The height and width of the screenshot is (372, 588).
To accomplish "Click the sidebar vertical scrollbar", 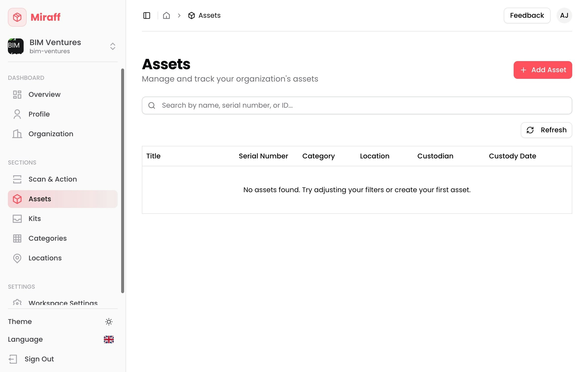I will point(123,181).
